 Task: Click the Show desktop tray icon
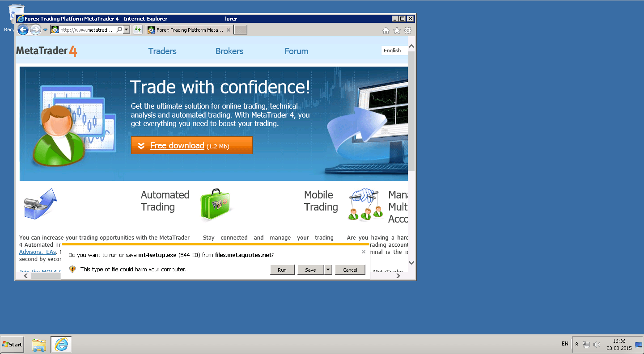639,344
